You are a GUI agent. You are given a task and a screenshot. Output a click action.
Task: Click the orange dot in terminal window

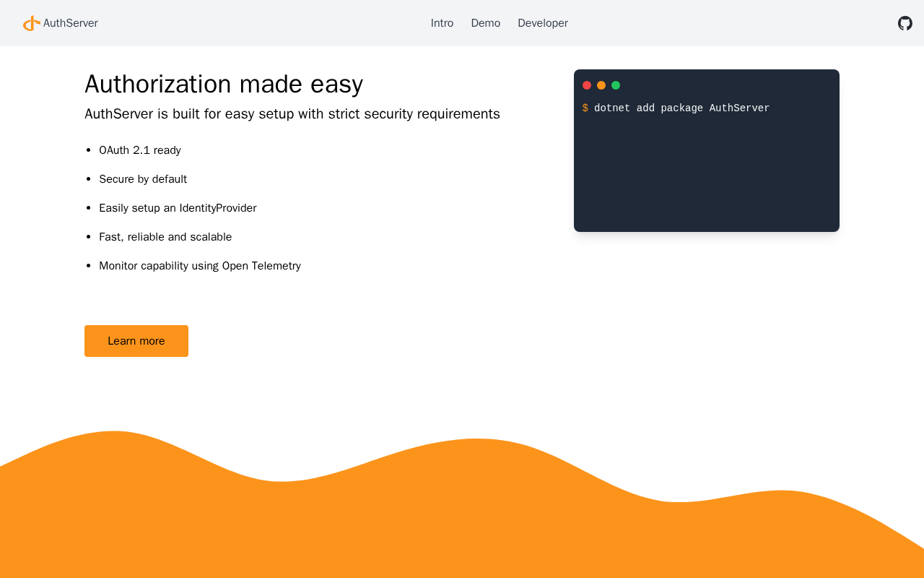point(601,85)
